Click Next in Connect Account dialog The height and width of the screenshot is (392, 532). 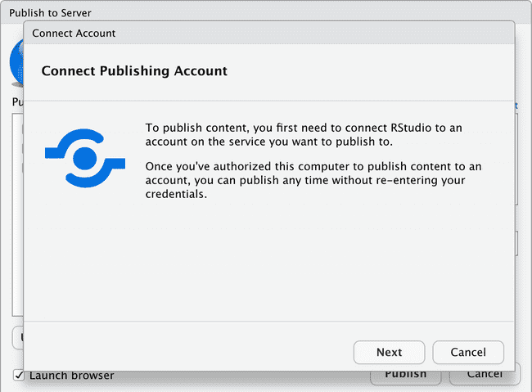click(389, 352)
